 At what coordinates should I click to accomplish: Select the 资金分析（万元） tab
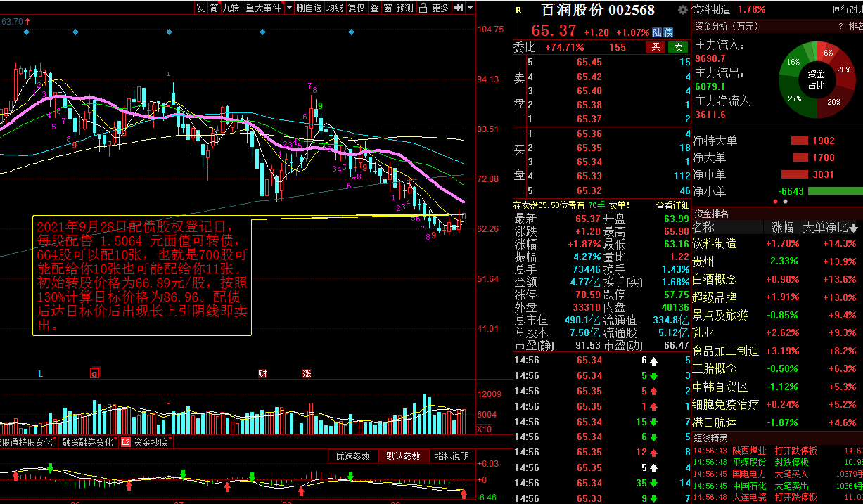pyautogui.click(x=727, y=26)
